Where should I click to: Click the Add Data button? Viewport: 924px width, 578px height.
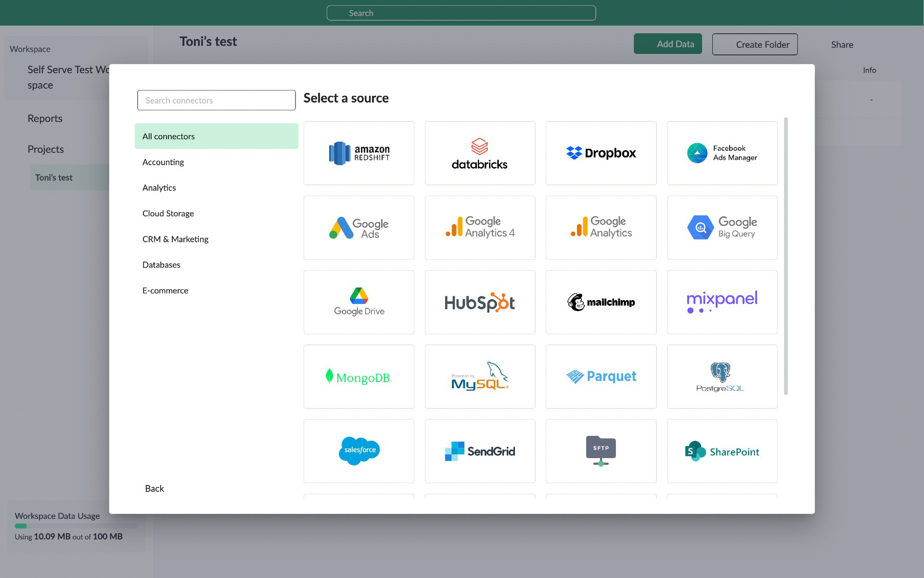tap(668, 43)
